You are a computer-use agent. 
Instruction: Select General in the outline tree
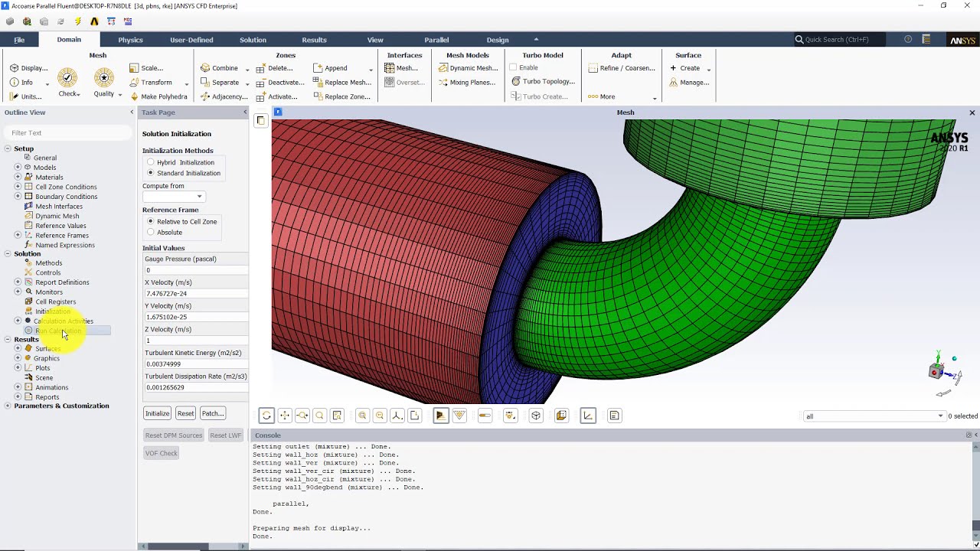tap(45, 158)
